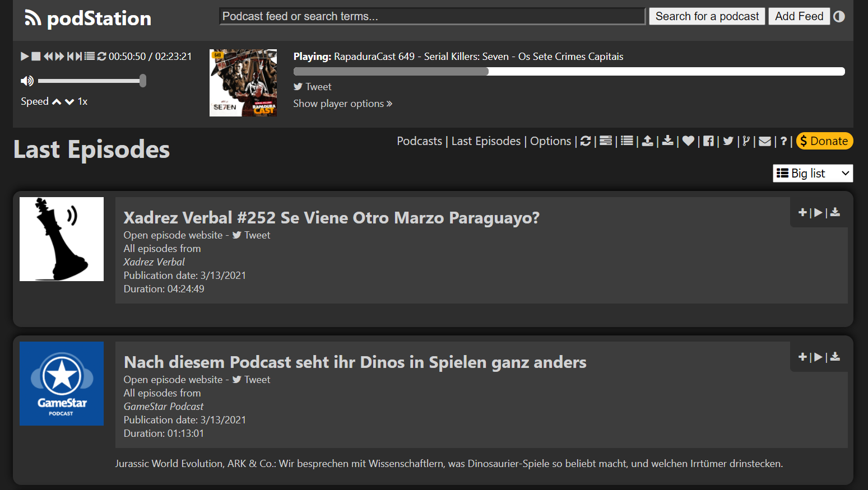Viewport: 868px width, 490px height.
Task: Click the podcast feed search field
Action: [431, 16]
